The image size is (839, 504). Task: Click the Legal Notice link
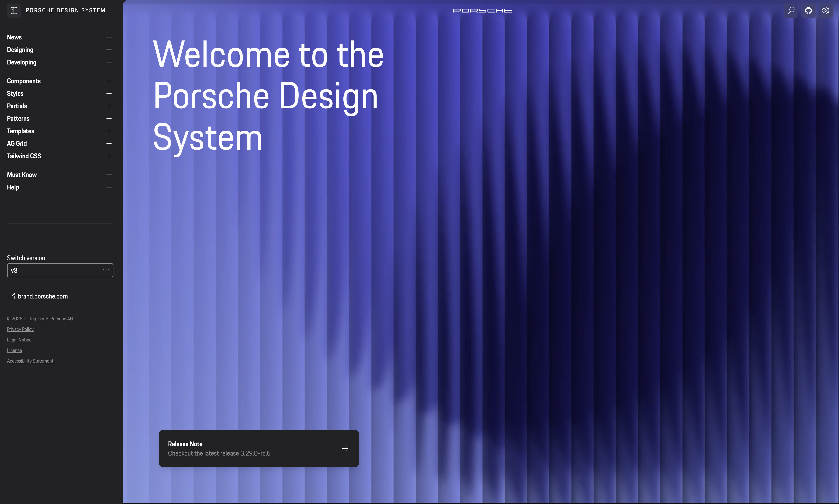pos(19,340)
